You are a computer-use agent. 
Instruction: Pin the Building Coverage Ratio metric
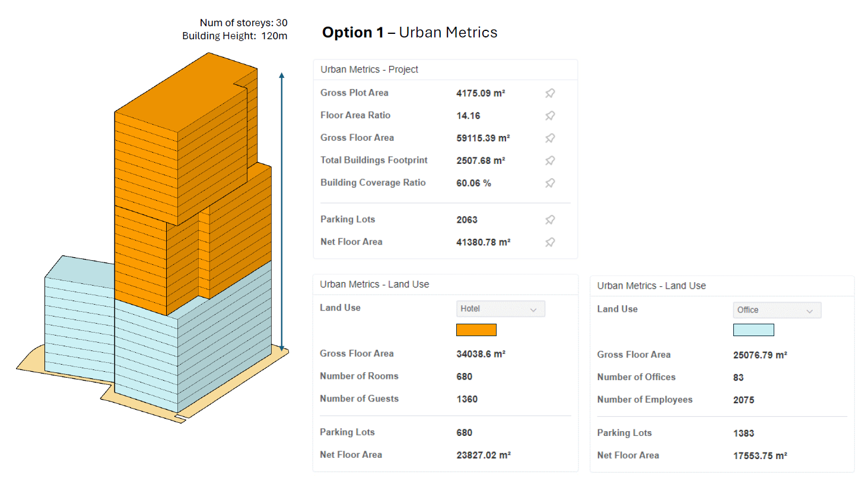tap(550, 183)
